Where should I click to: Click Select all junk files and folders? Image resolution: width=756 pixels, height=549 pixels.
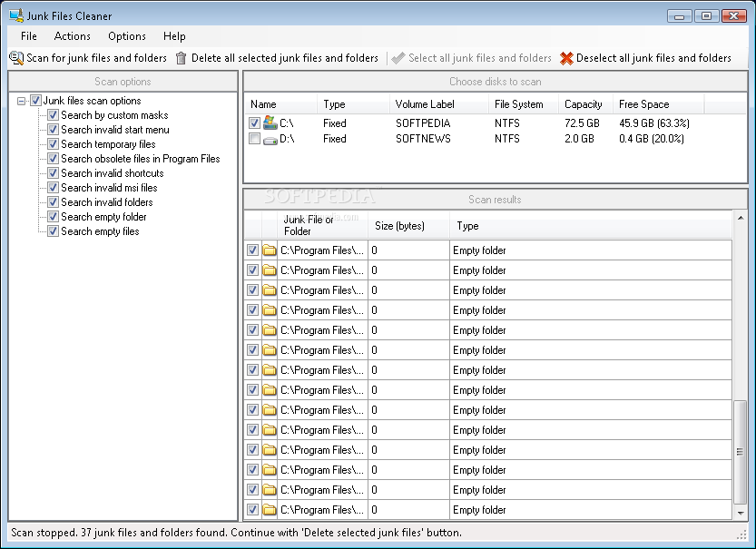472,58
